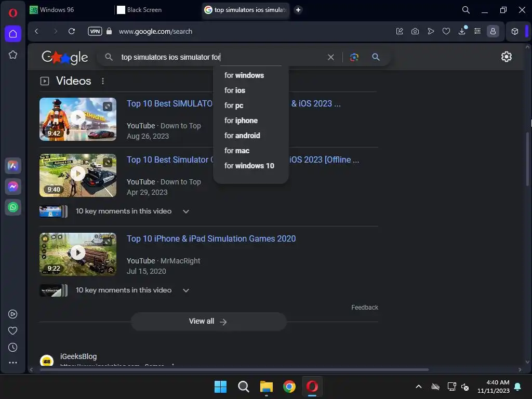Search by image with Google Lens

[x=354, y=57]
